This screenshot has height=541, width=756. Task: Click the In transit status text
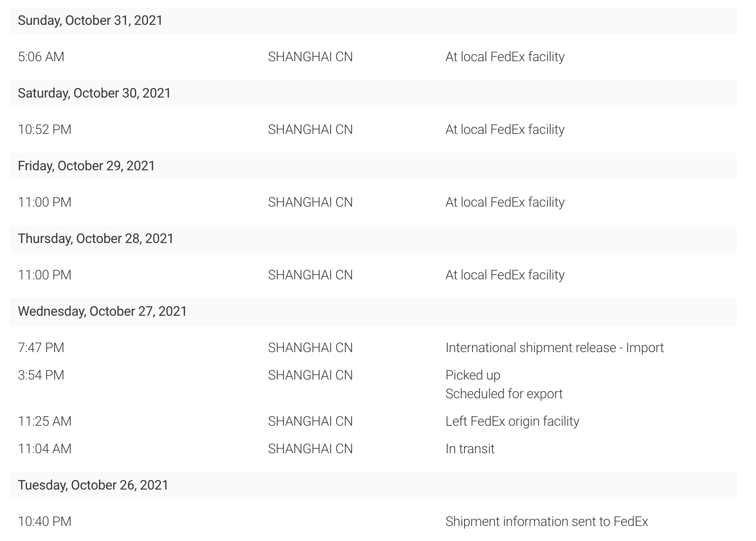(469, 449)
